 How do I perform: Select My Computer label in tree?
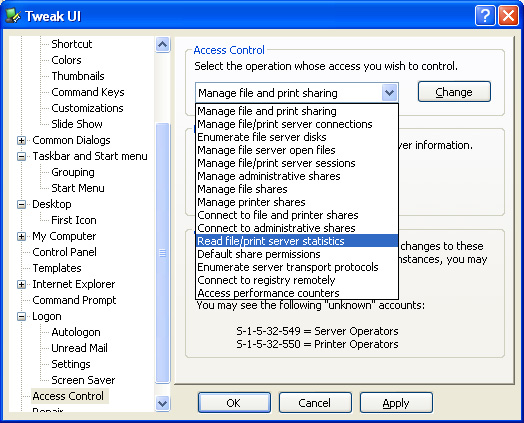click(x=64, y=237)
